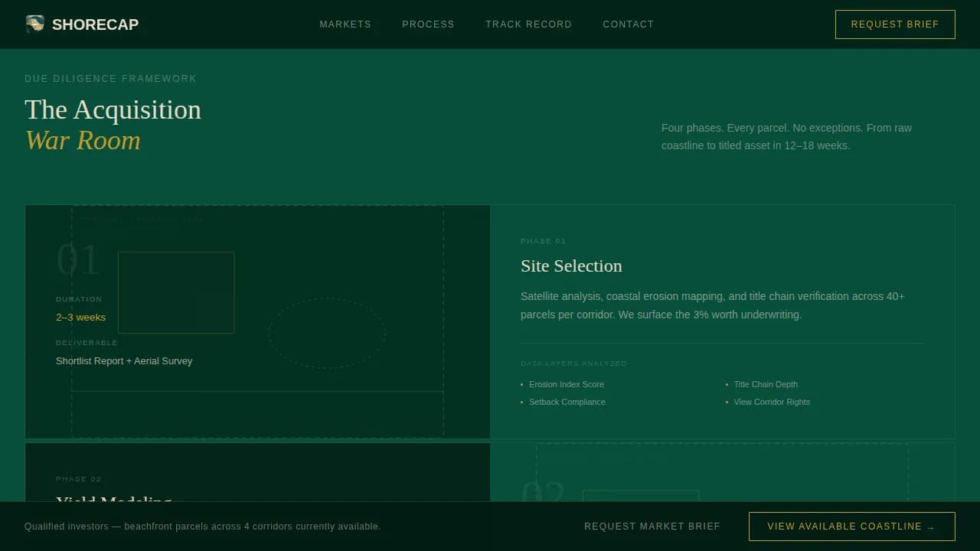Click the large "01" phase numeral graphic
The height and width of the screenshot is (551, 980).
[x=78, y=260]
